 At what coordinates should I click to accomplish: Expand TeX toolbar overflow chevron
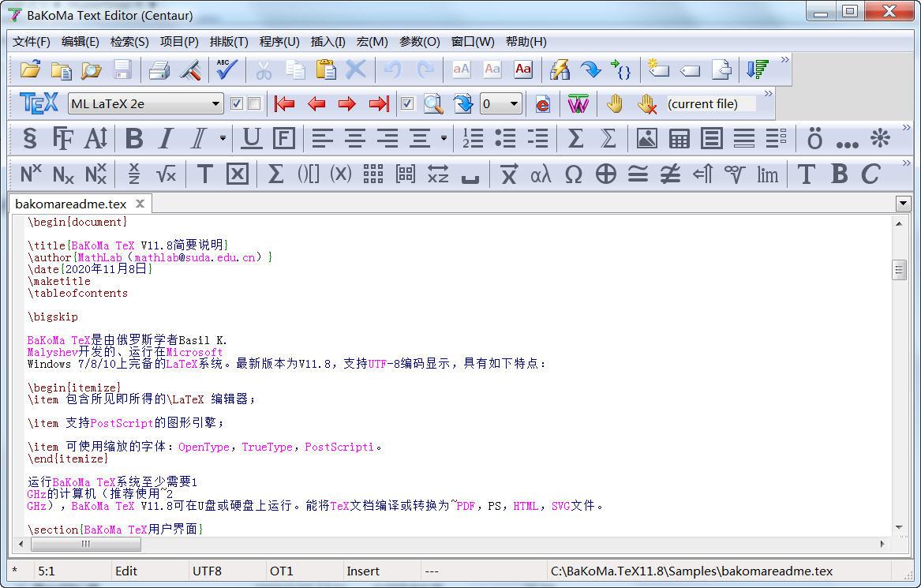(768, 93)
